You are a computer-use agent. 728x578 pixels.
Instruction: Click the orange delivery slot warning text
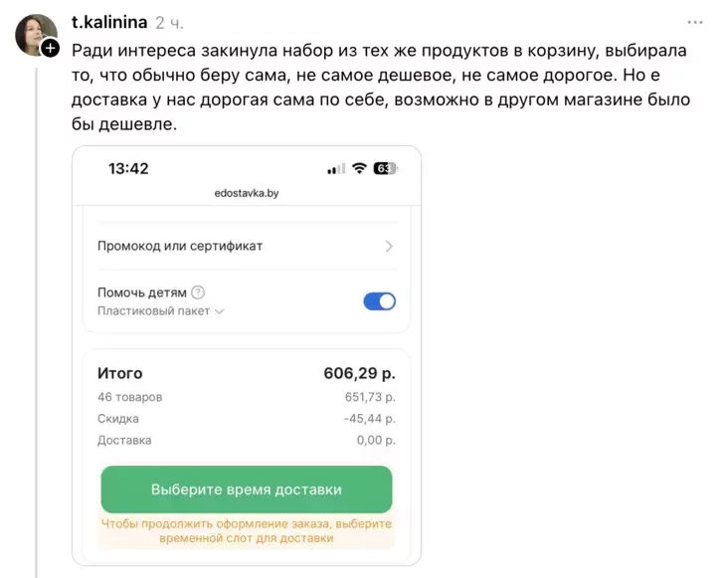point(247,530)
